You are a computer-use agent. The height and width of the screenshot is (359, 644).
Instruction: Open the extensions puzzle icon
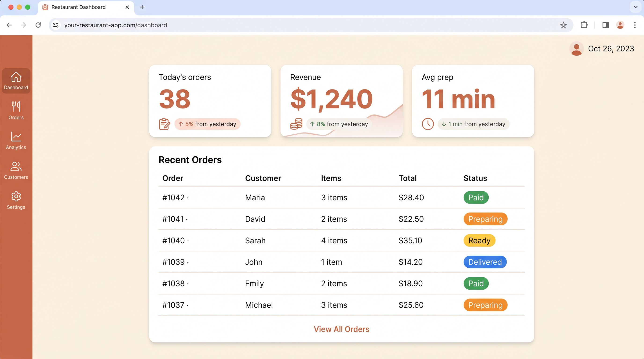pyautogui.click(x=584, y=25)
